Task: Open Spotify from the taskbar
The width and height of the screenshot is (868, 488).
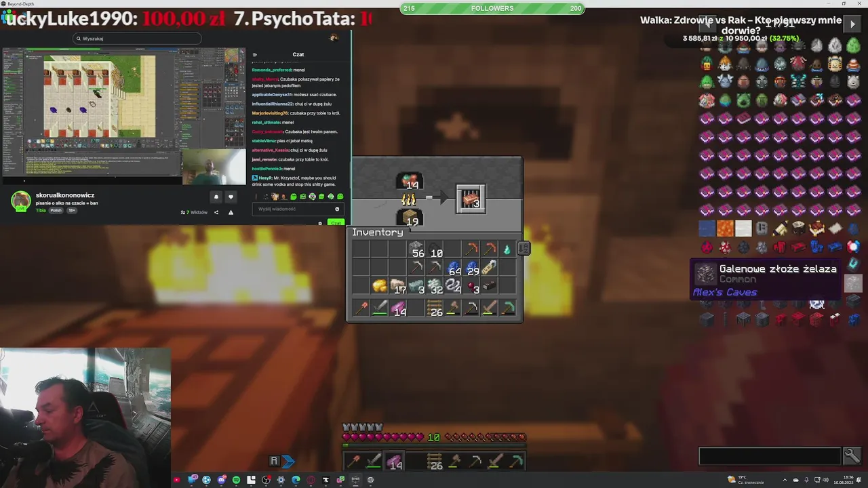Action: 236,480
